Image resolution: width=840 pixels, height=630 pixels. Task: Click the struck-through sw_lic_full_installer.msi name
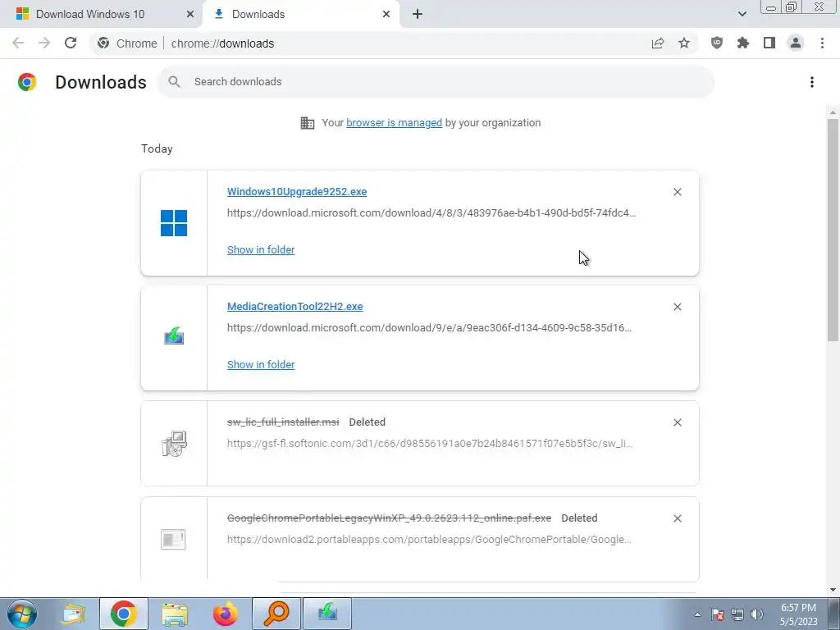point(283,422)
